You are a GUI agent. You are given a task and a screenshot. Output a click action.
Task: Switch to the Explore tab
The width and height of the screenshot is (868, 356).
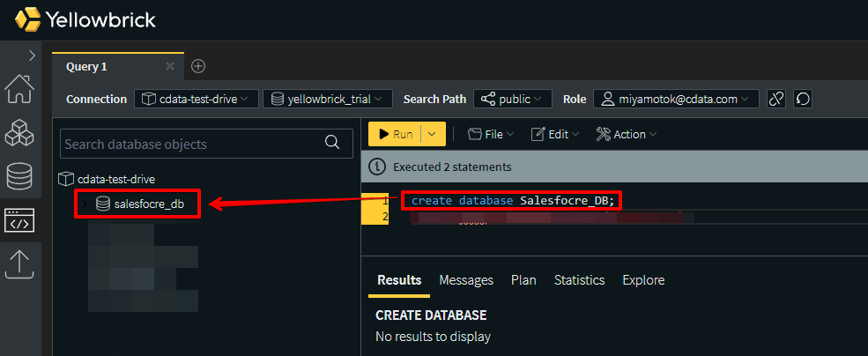click(643, 280)
